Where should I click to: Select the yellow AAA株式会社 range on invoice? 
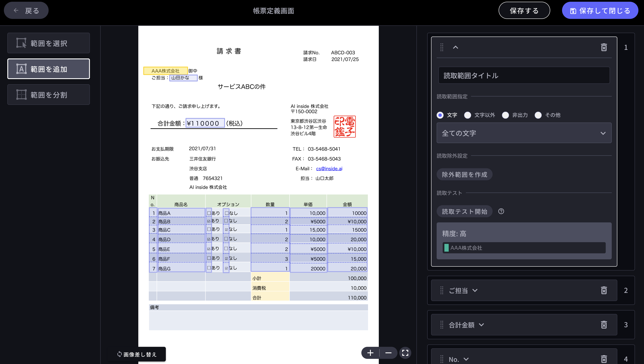(165, 71)
